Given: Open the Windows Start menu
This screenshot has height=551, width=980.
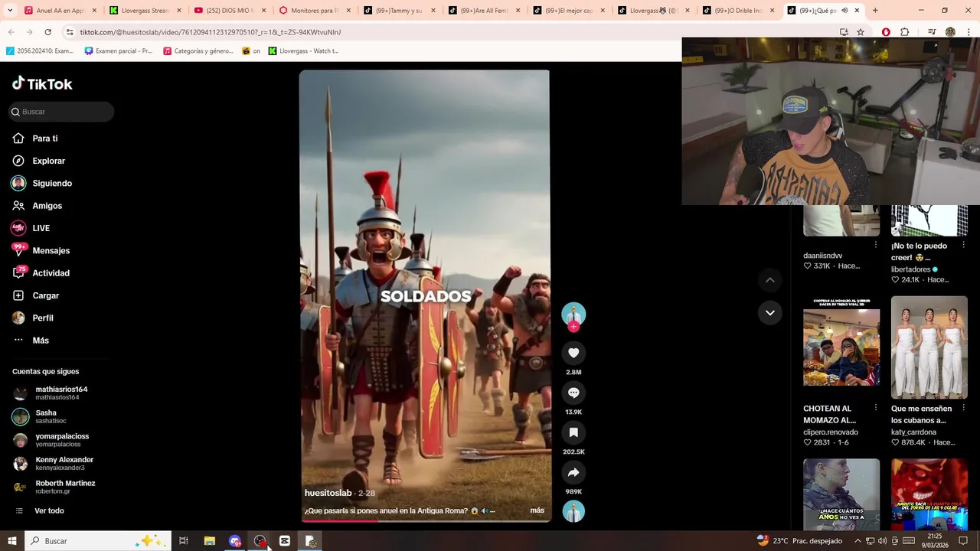Looking at the screenshot, I should [x=11, y=541].
